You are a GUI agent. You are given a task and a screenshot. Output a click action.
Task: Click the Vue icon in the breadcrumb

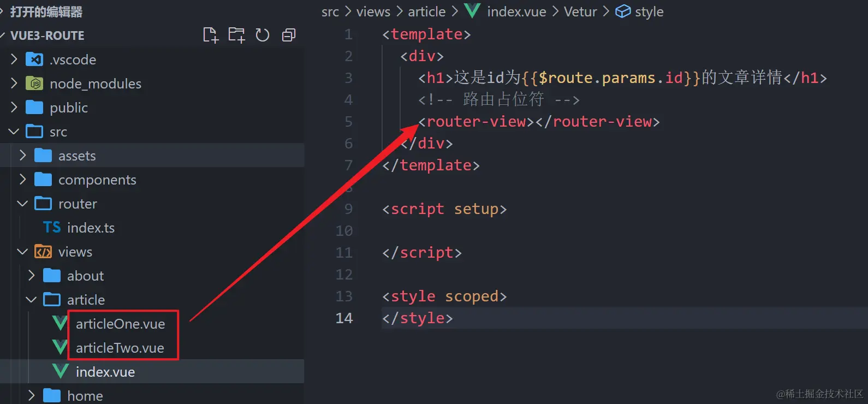point(472,11)
